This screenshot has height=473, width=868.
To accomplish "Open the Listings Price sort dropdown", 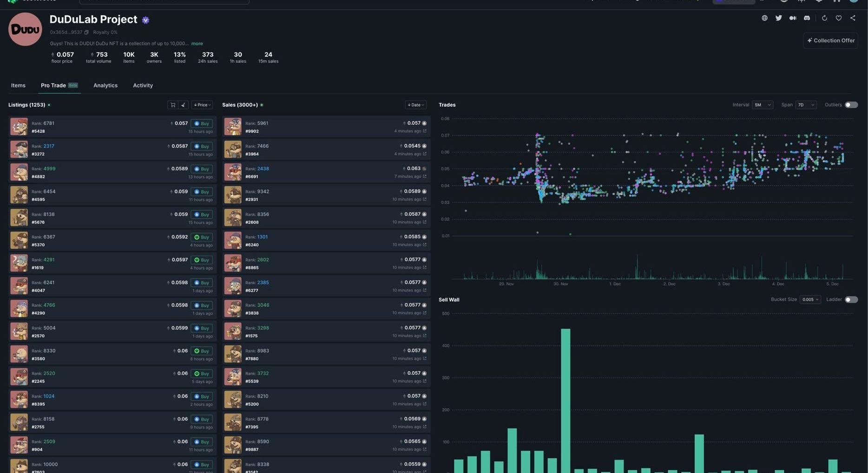I will tap(202, 105).
